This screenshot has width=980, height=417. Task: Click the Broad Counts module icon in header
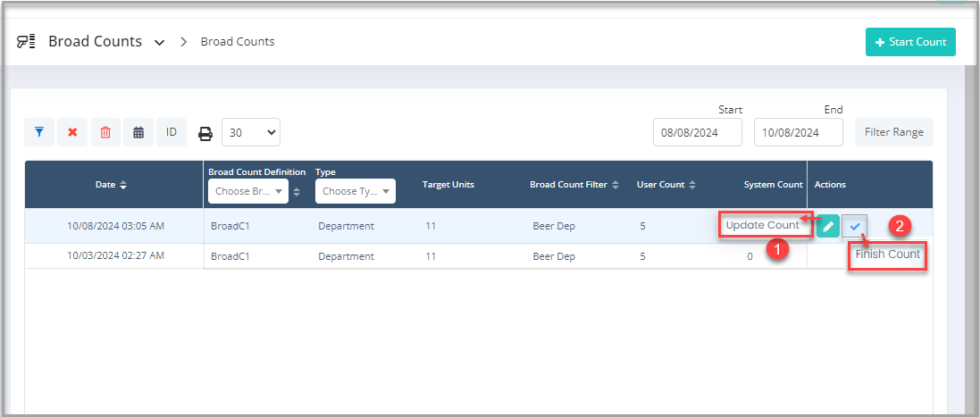point(26,41)
